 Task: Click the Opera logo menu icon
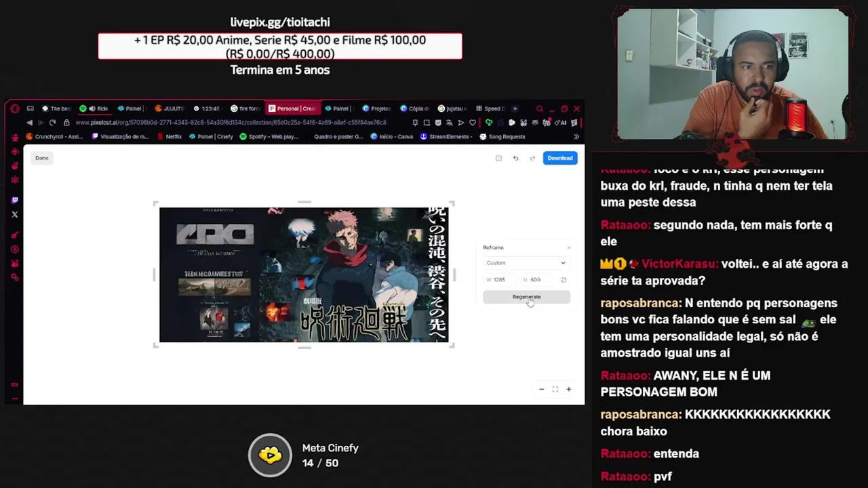tap(15, 108)
